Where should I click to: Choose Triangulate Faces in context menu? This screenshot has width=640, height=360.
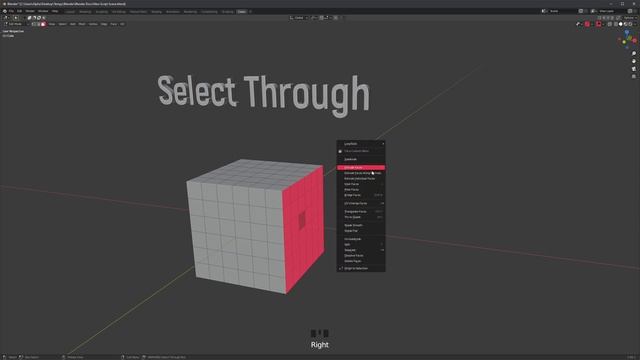tap(361, 211)
